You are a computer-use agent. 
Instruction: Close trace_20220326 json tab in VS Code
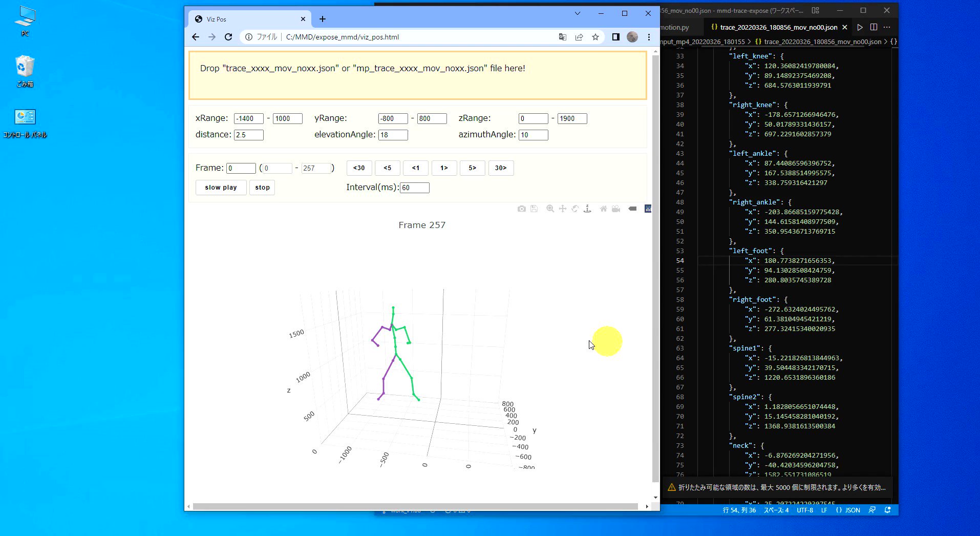pyautogui.click(x=845, y=27)
